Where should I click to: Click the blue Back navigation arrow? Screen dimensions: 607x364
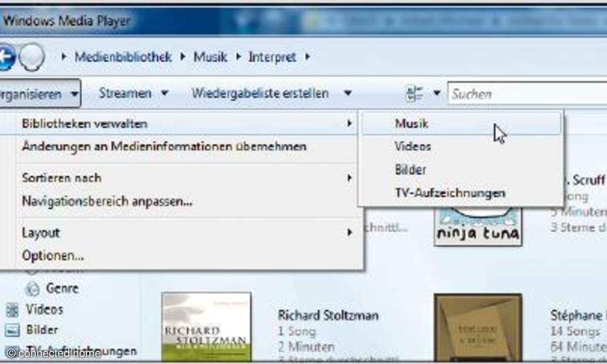6,57
